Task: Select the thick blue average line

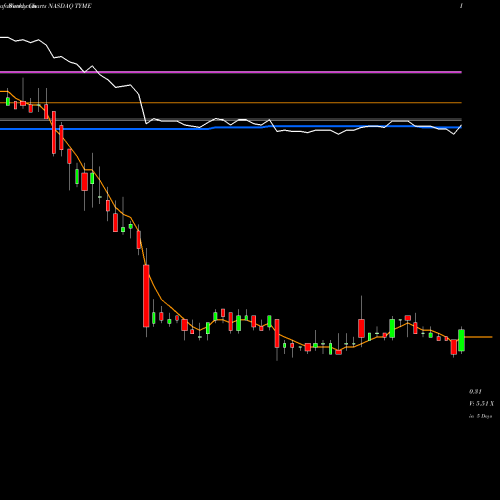Action: [231, 128]
